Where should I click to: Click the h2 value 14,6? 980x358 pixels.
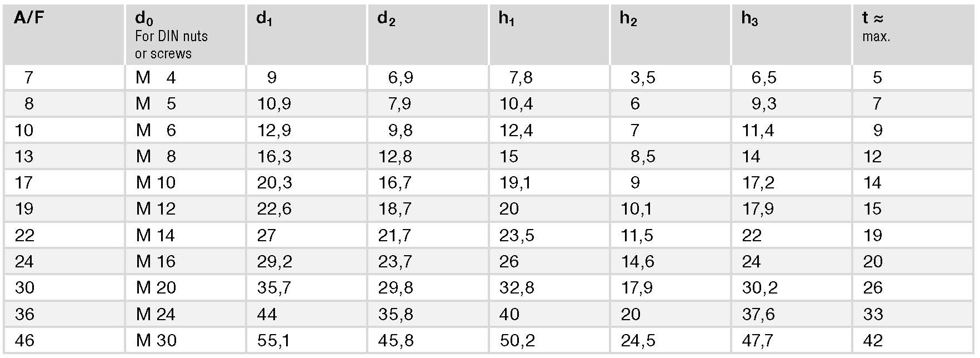[x=638, y=261]
